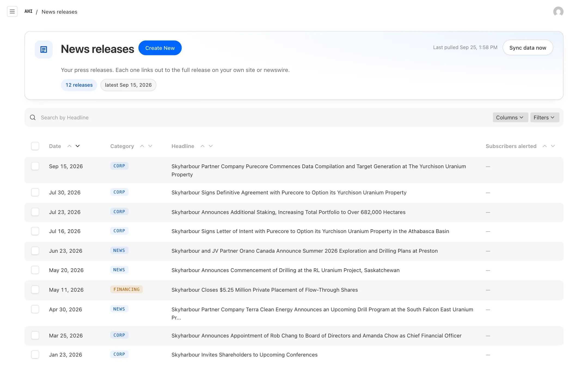This screenshot has height=368, width=588.
Task: Check the Mar 25, 2026 row checkbox
Action: pos(35,335)
